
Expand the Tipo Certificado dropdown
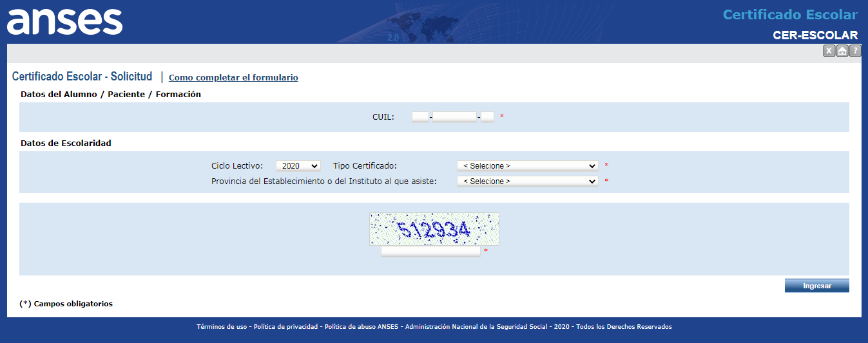pyautogui.click(x=527, y=165)
